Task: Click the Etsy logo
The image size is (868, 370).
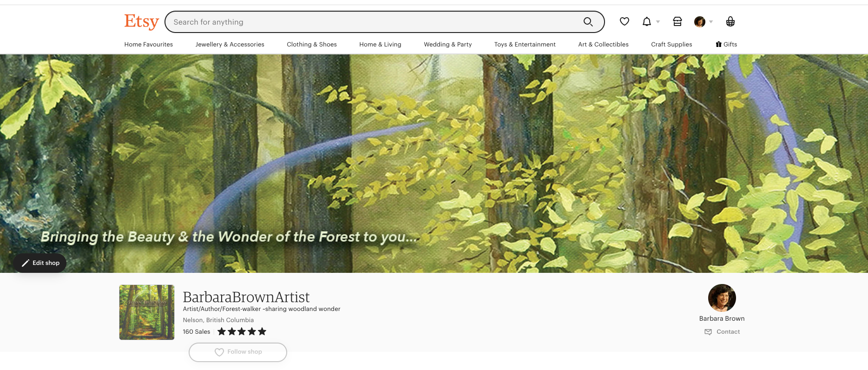Action: click(142, 22)
